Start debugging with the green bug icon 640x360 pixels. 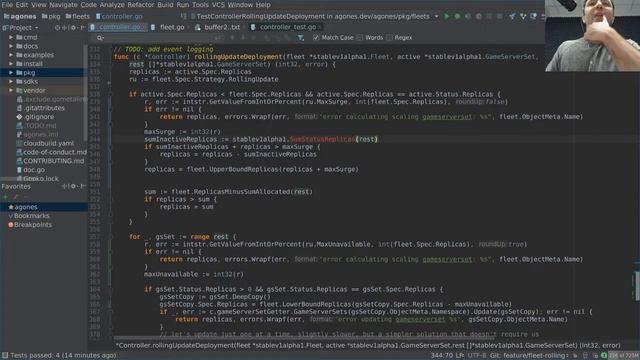point(457,16)
